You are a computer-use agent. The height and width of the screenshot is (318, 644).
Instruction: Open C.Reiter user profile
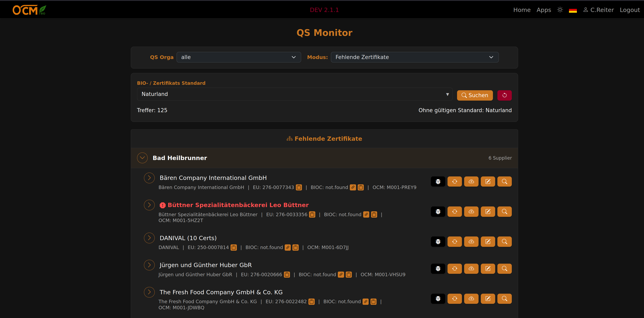(x=598, y=10)
